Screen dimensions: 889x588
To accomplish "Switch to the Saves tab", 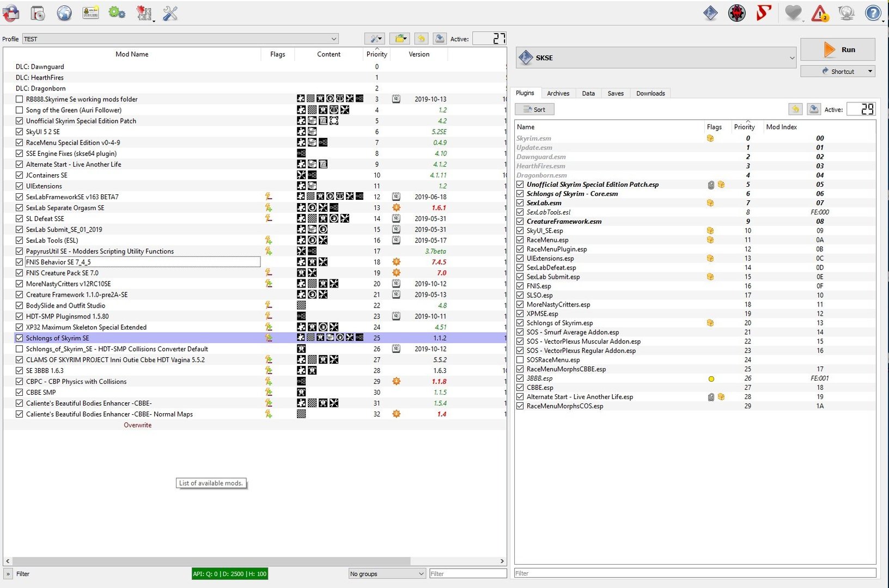I will click(616, 94).
